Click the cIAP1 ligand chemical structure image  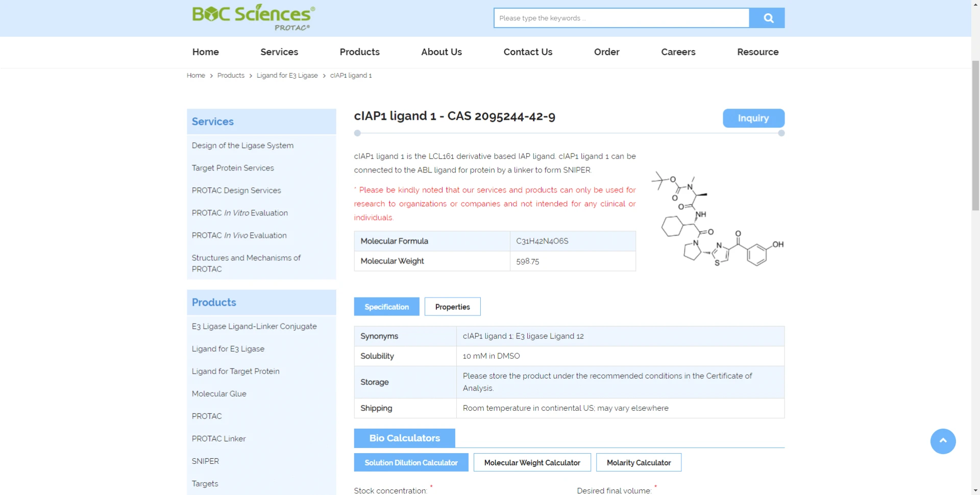(x=717, y=219)
